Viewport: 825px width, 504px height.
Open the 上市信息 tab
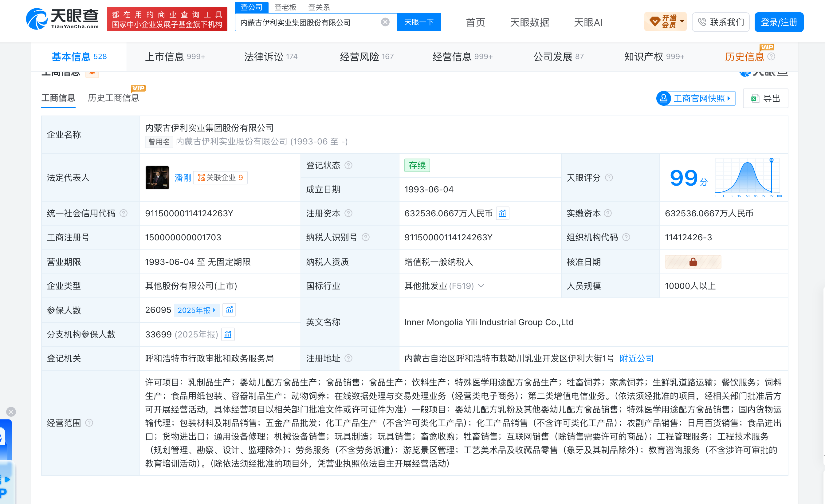(x=175, y=57)
